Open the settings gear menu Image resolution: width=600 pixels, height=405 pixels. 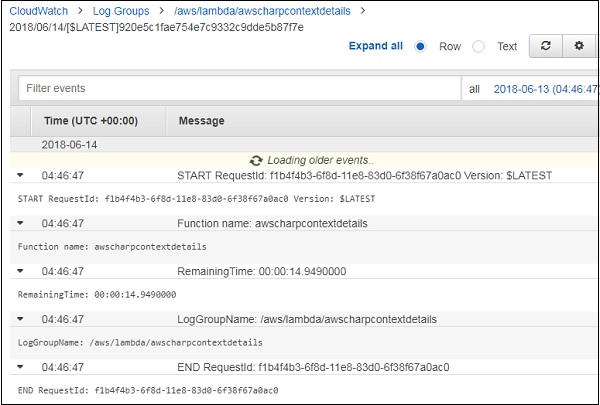tap(578, 47)
